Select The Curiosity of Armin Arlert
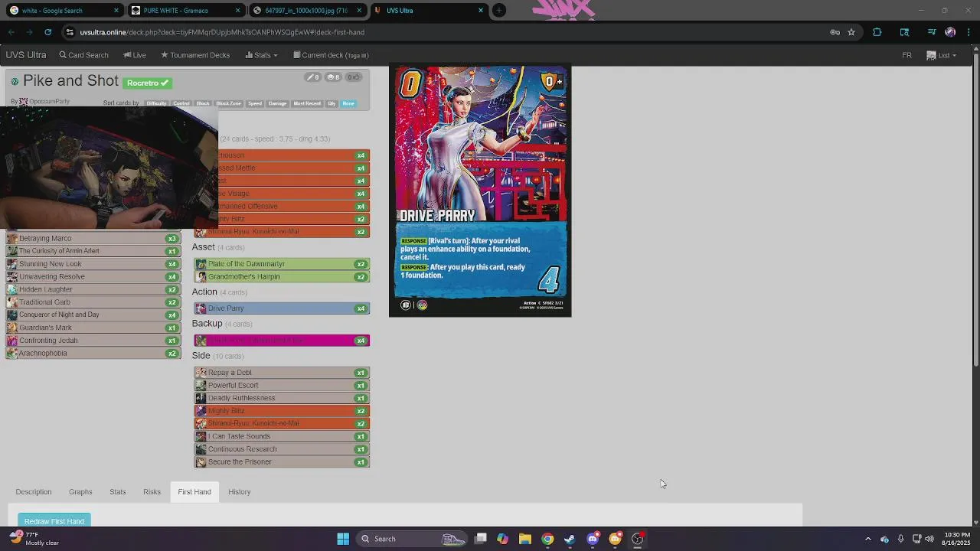The image size is (980, 551). point(93,251)
